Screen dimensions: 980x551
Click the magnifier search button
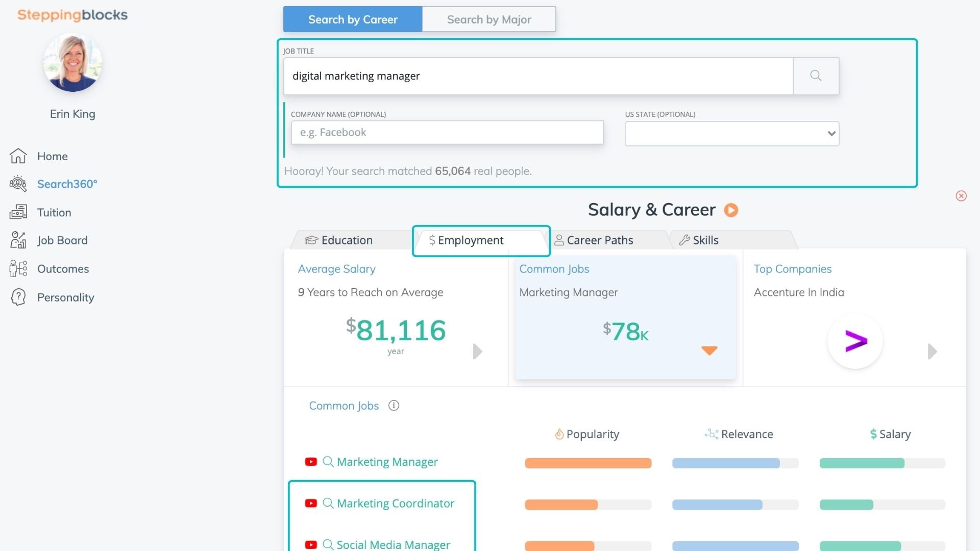point(816,76)
